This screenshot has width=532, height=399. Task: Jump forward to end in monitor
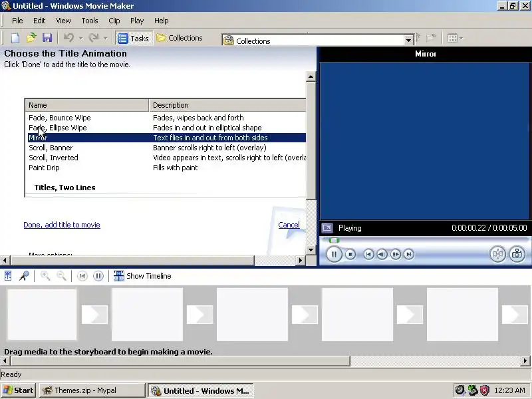409,254
